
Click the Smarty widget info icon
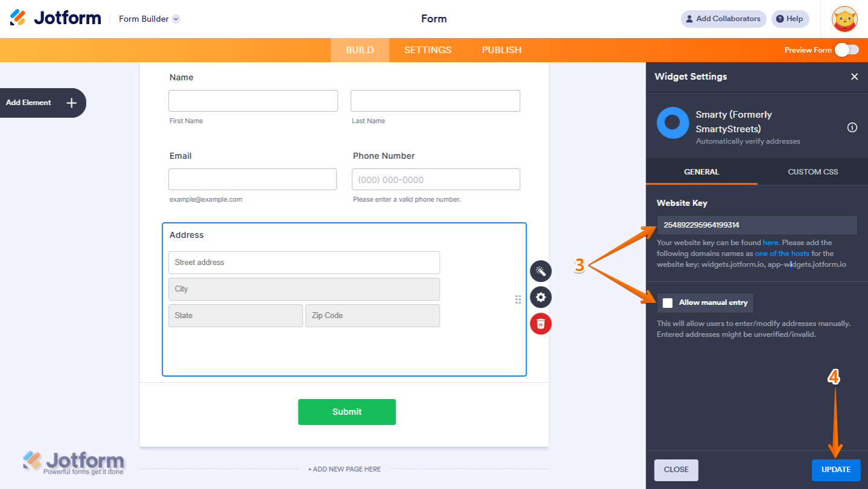point(852,127)
